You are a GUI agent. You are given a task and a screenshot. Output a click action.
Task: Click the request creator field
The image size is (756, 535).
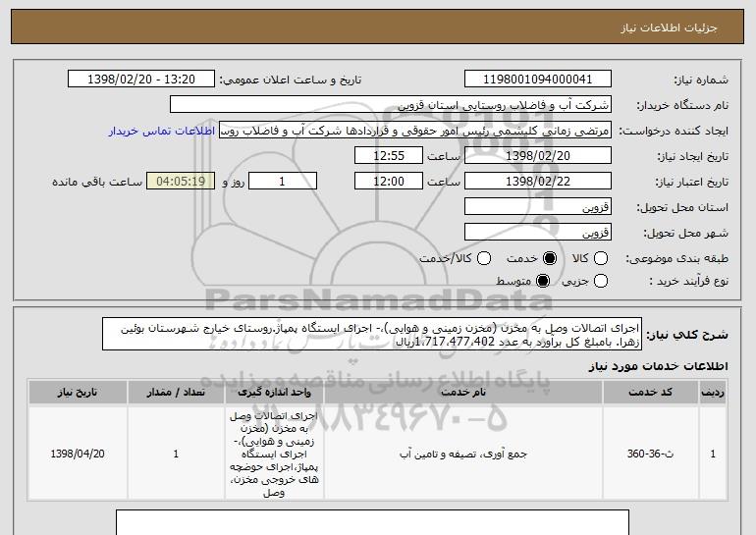point(415,131)
